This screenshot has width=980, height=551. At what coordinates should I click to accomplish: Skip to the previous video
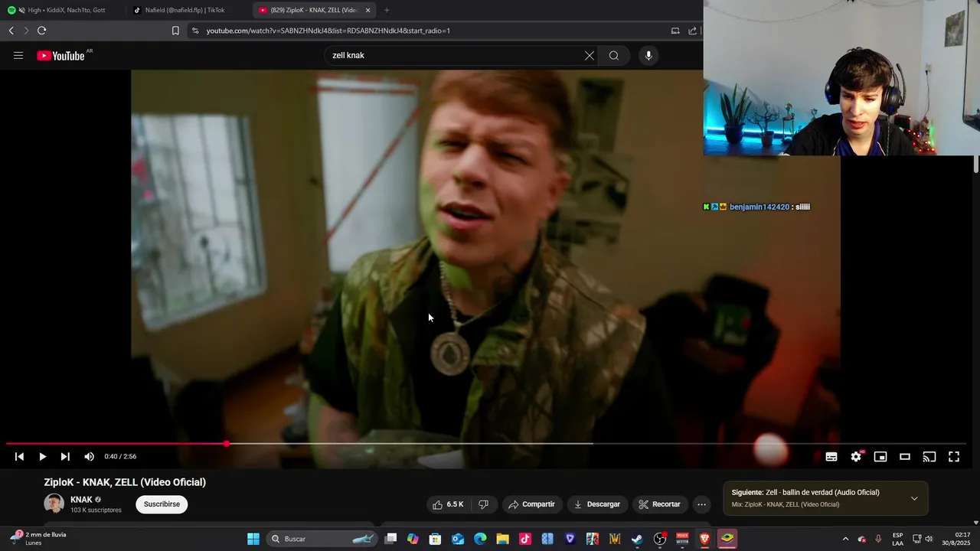(x=20, y=457)
